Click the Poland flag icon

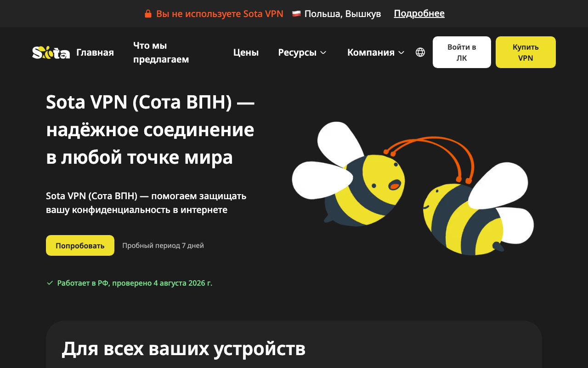coord(296,14)
